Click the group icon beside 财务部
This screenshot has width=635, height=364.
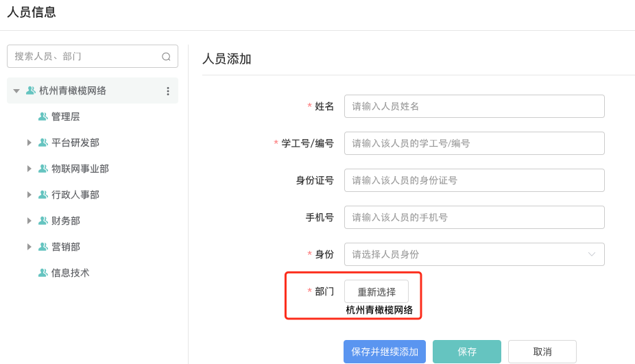point(43,221)
